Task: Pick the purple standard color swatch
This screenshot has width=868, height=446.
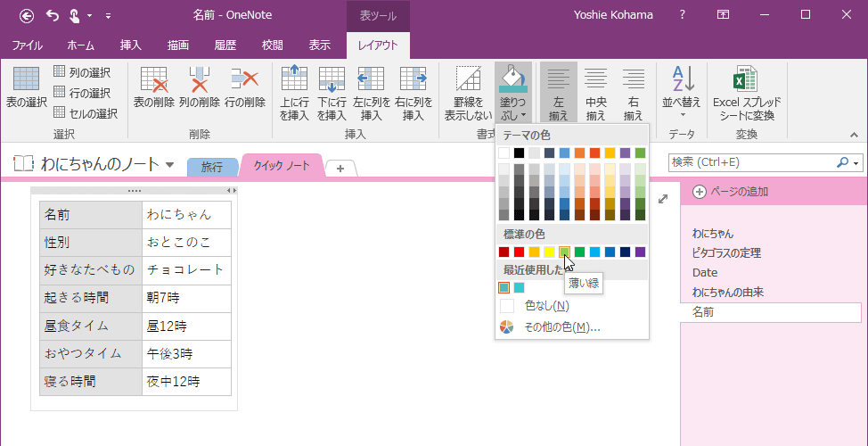Action: coord(641,252)
